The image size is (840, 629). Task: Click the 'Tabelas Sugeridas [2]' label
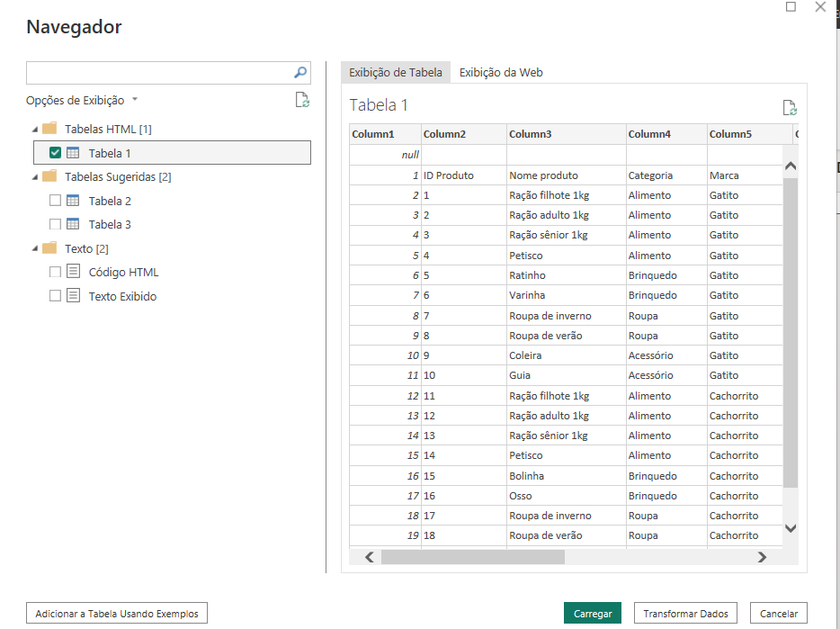click(x=118, y=177)
